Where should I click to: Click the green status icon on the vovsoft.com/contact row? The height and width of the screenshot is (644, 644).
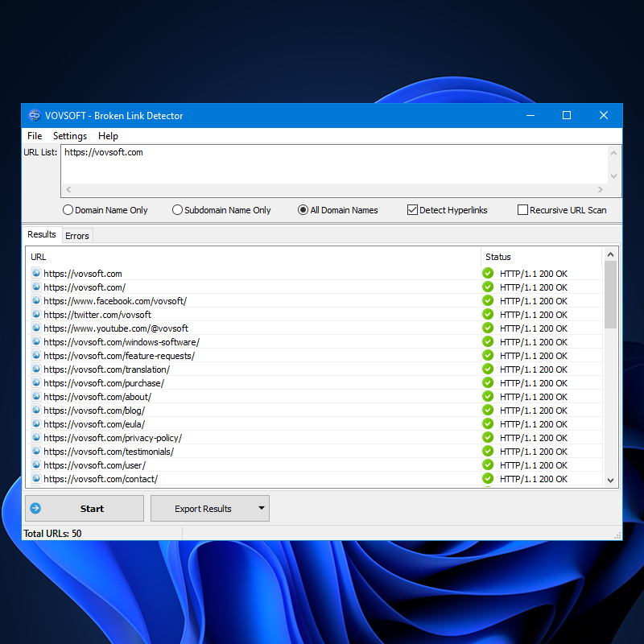488,478
